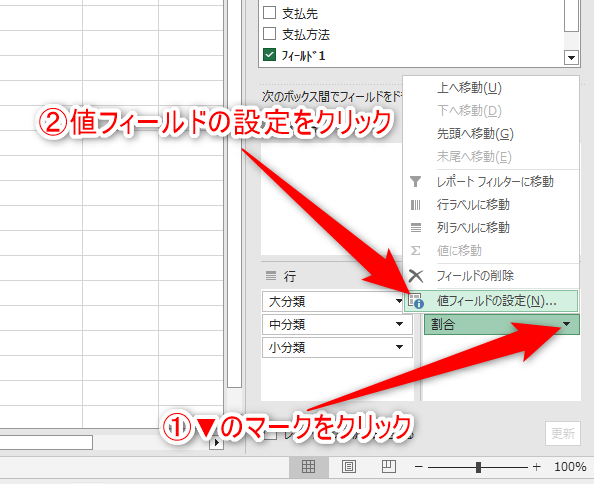Click the zoom out minus icon
The width and height of the screenshot is (594, 484).
click(x=419, y=467)
